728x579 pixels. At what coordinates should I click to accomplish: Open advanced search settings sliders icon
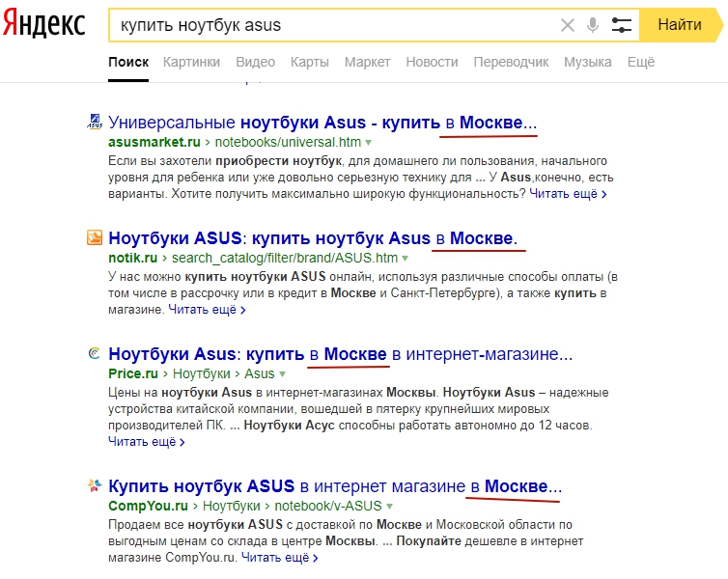(621, 25)
